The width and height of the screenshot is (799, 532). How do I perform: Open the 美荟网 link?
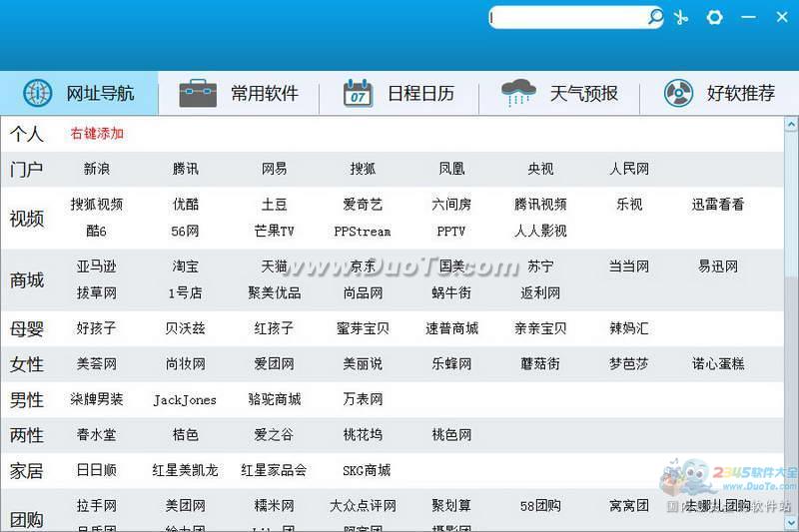[96, 364]
